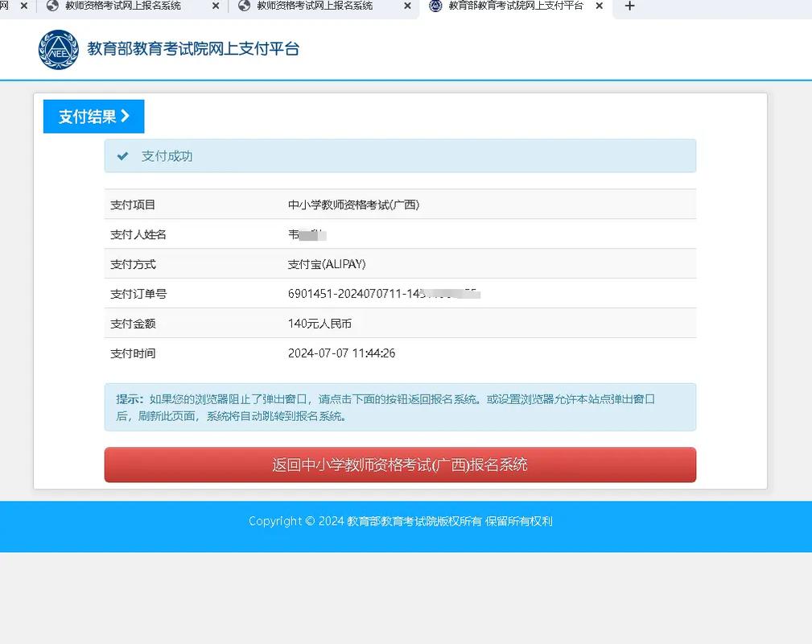Click the amount 140元人民币

click(x=319, y=324)
